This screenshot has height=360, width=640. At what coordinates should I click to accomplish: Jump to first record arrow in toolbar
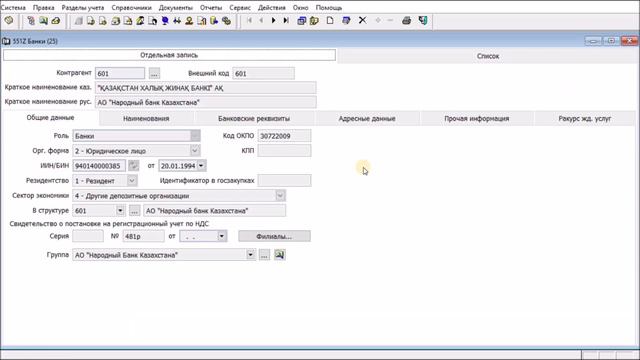pos(249,20)
